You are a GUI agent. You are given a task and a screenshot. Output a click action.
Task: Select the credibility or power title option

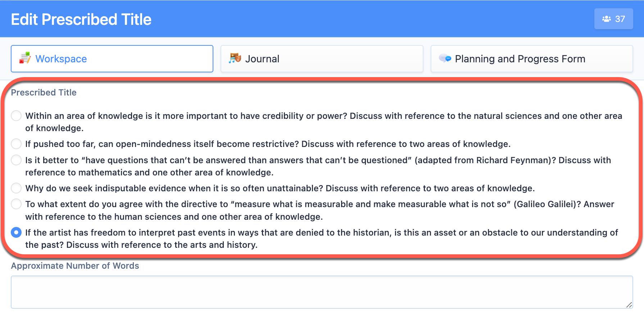[x=16, y=116]
